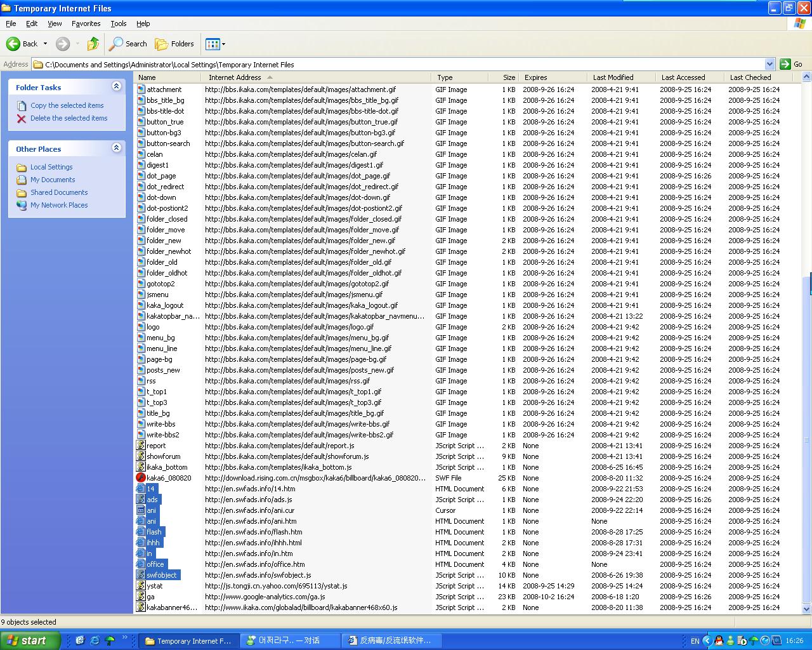This screenshot has height=650, width=812.
Task: Click the Views toolbar icon
Action: 213,44
